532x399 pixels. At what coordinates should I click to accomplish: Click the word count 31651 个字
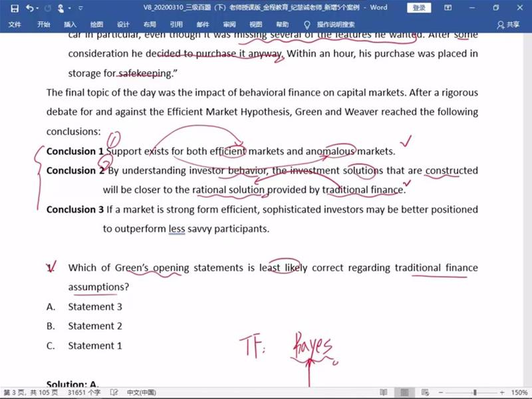[x=84, y=392]
